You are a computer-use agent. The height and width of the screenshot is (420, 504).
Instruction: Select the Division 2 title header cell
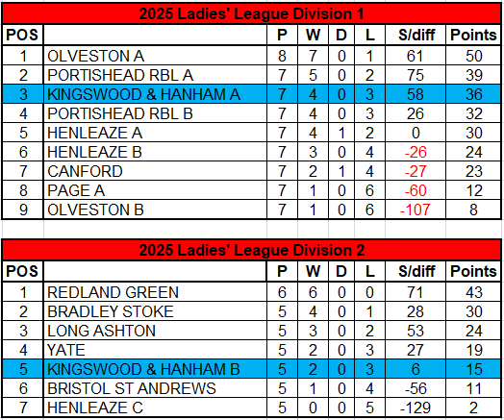(x=251, y=250)
